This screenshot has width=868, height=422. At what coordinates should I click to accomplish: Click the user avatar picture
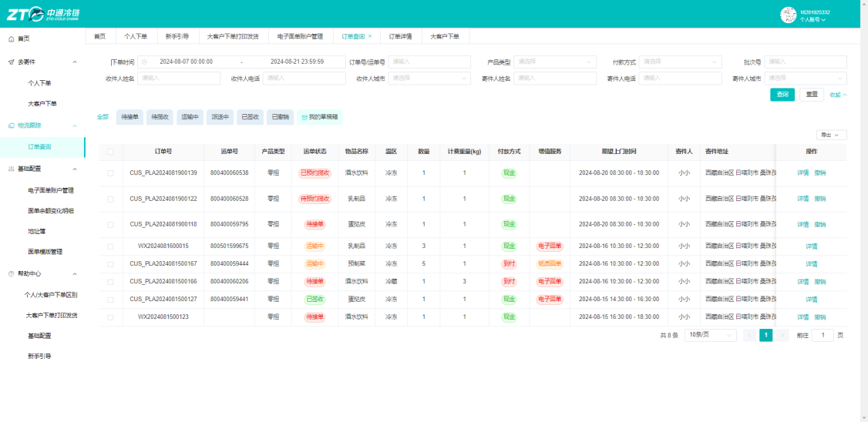(789, 15)
